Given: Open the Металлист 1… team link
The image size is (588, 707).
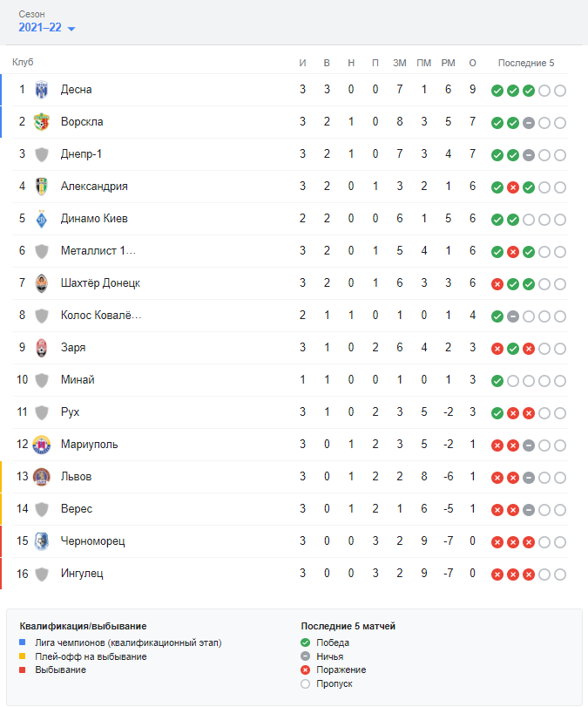Looking at the screenshot, I should [x=98, y=251].
